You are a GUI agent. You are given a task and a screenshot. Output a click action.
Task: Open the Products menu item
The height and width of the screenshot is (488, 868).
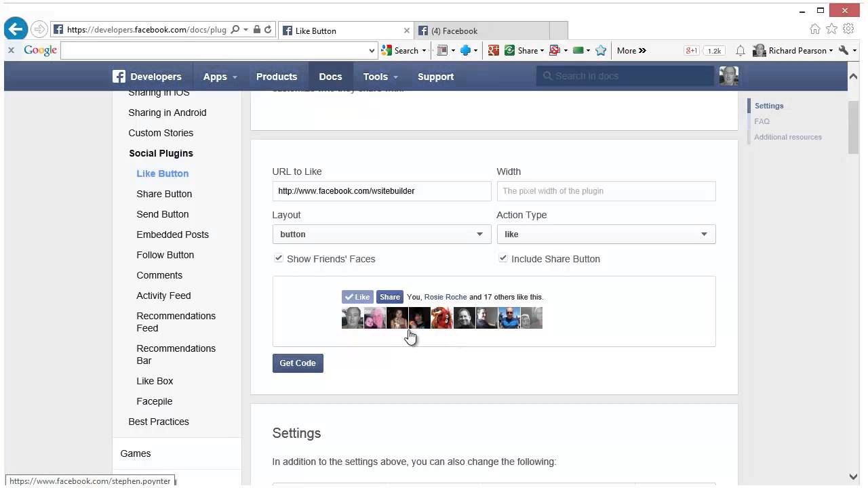(x=277, y=77)
